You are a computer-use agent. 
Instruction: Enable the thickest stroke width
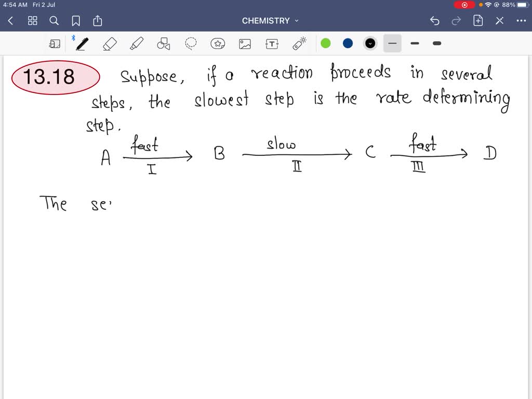pyautogui.click(x=436, y=44)
